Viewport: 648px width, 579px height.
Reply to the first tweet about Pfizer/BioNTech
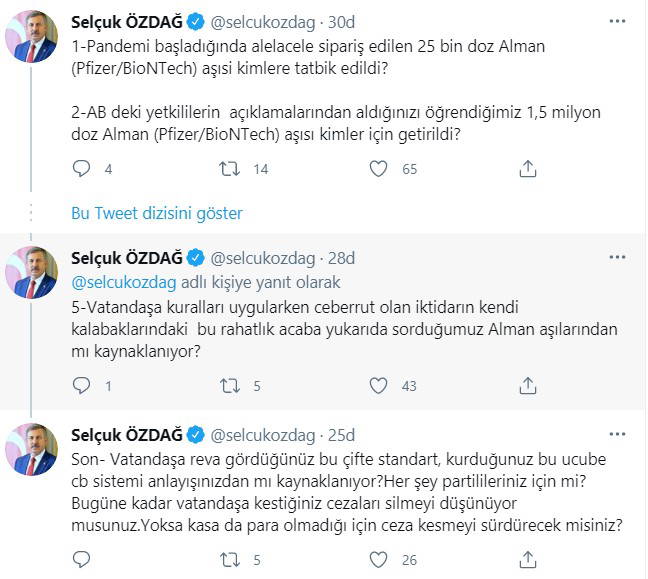coord(82,169)
